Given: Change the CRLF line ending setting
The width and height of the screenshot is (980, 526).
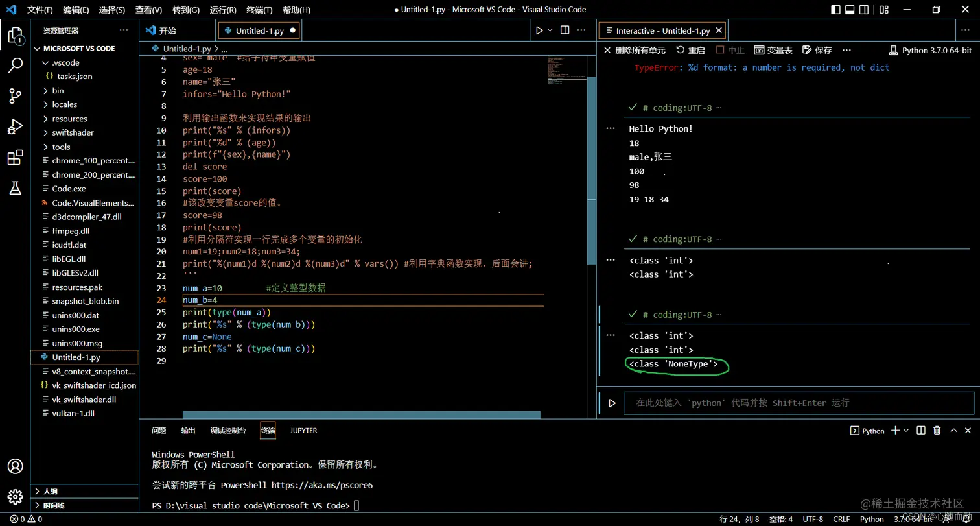Looking at the screenshot, I should pos(841,519).
